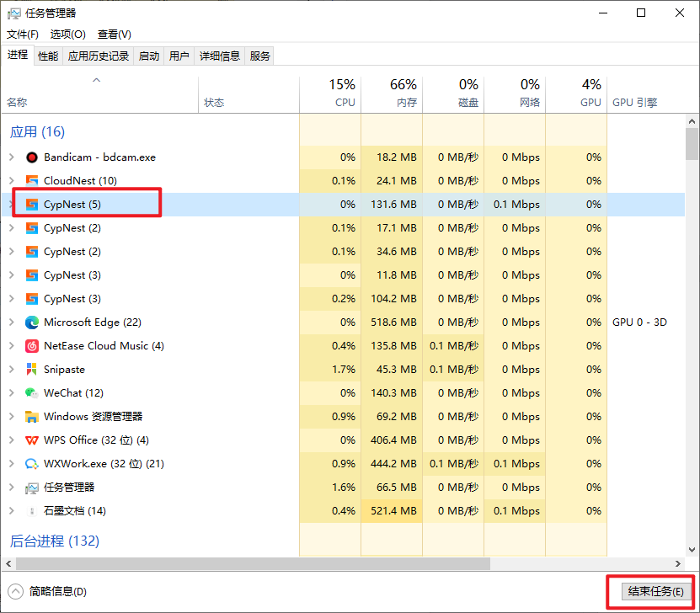This screenshot has width=700, height=613.
Task: Open the 查看(V) menu
Action: point(115,35)
